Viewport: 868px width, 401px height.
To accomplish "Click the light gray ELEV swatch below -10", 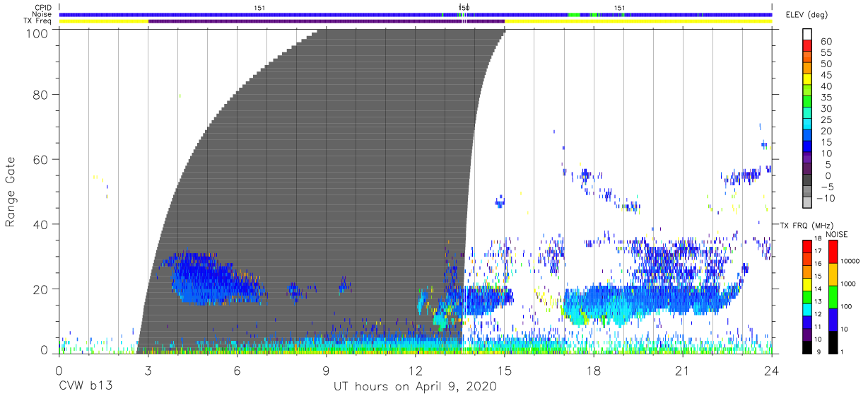I will [x=807, y=204].
